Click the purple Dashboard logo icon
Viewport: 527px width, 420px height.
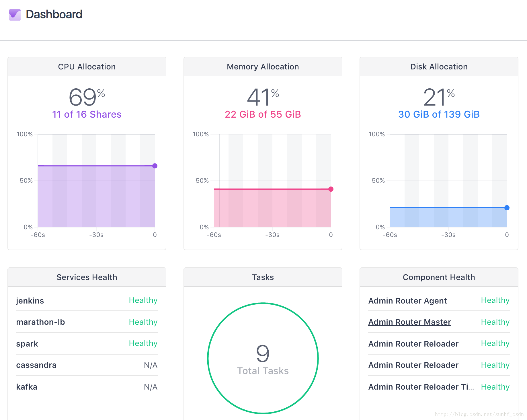(15, 15)
